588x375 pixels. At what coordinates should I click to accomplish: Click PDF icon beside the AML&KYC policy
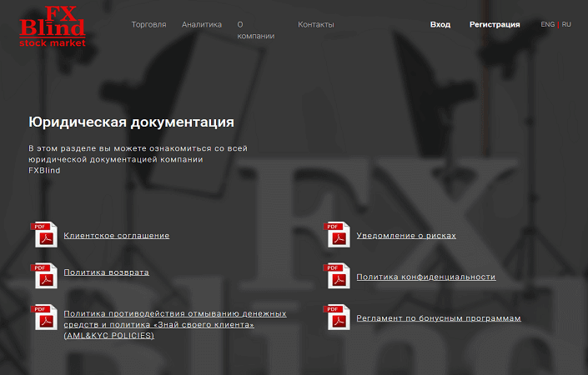44,317
